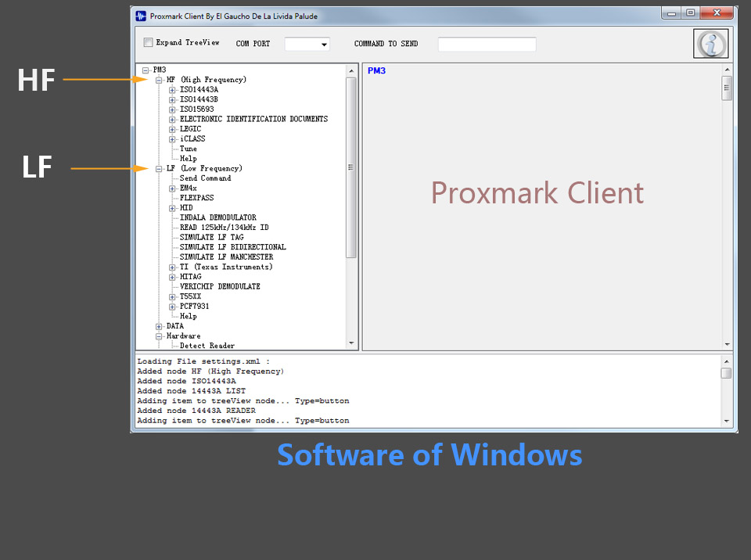The width and height of the screenshot is (751, 560).
Task: Click the info icon button
Action: pos(711,44)
